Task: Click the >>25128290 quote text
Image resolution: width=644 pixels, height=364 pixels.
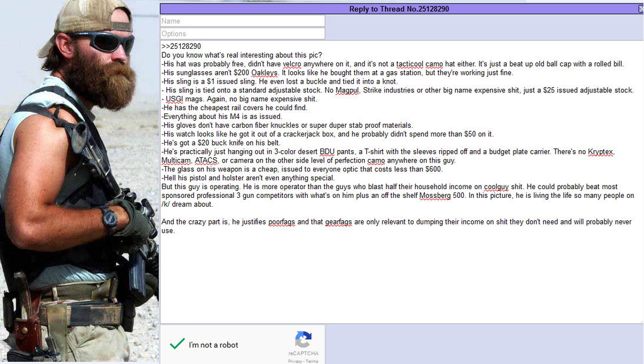Action: (181, 47)
